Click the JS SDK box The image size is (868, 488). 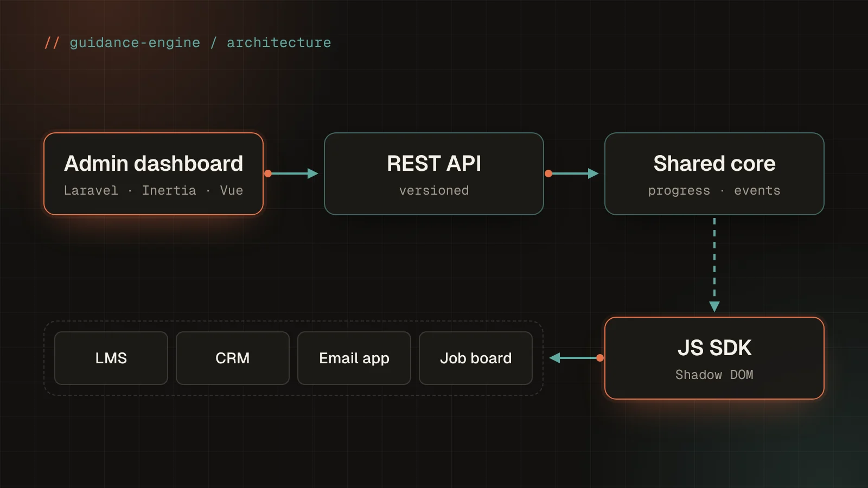714,358
